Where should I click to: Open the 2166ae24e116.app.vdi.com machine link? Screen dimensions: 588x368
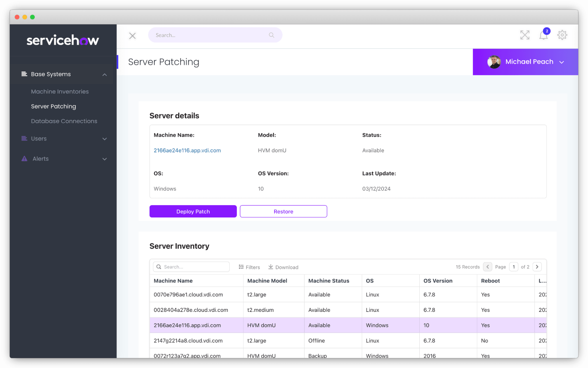tap(187, 150)
